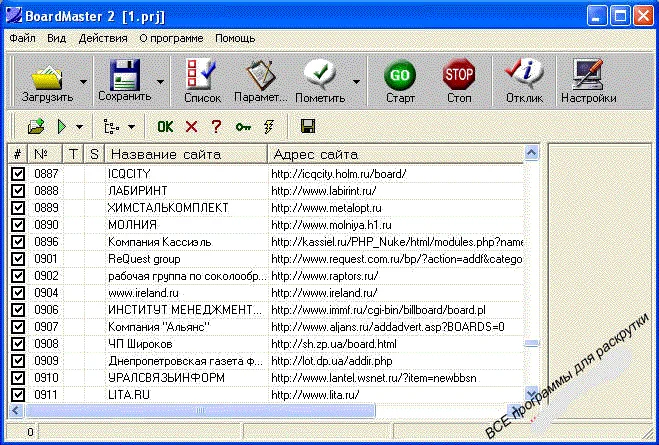
Task: Select Днепропетровская газета row name
Action: [186, 361]
